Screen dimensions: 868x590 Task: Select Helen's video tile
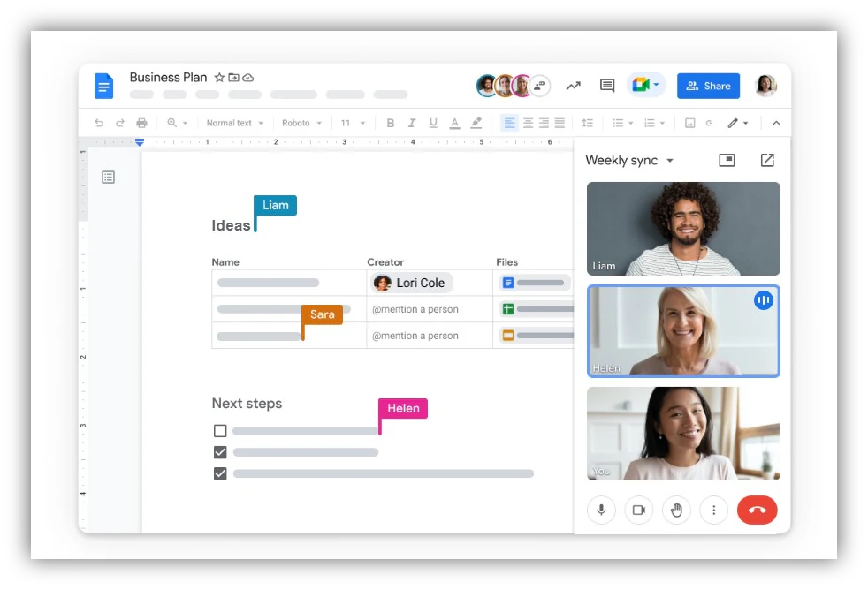(x=683, y=331)
